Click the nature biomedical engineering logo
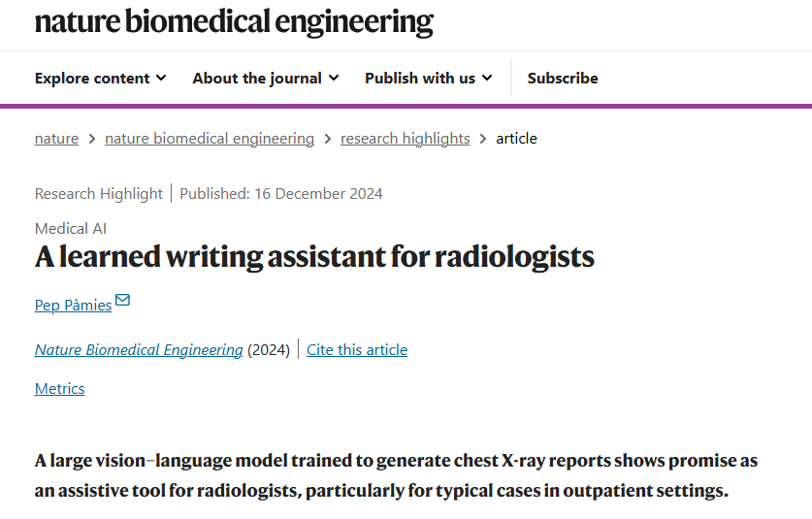The height and width of the screenshot is (519, 812). [234, 21]
